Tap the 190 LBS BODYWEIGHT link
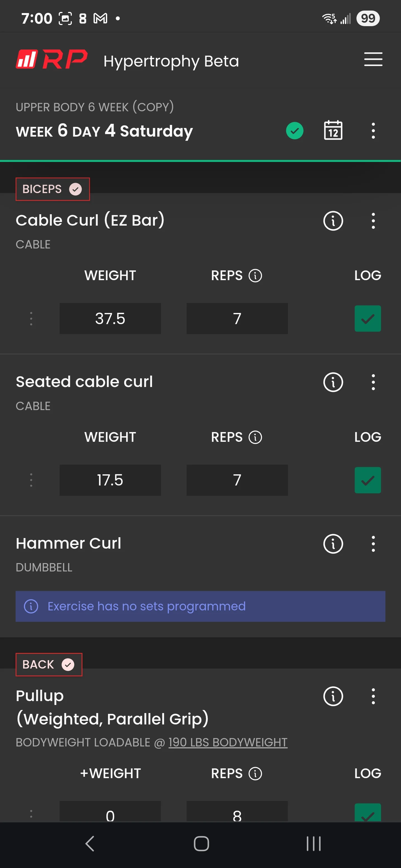Screen dimensions: 401x868 [228, 742]
